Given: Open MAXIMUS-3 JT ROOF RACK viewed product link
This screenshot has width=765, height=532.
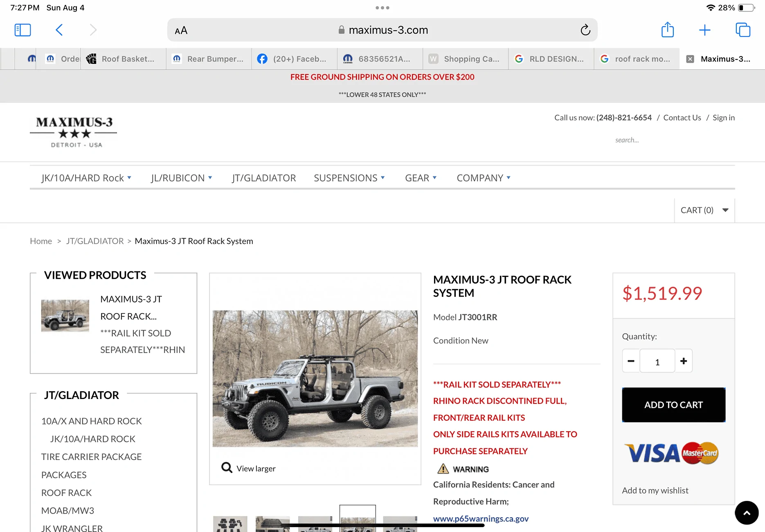Looking at the screenshot, I should tap(131, 308).
